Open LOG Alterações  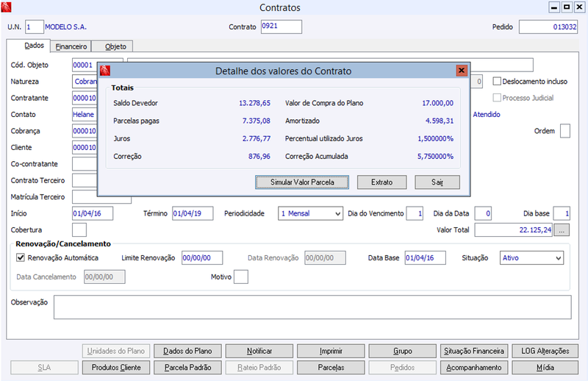pos(545,352)
